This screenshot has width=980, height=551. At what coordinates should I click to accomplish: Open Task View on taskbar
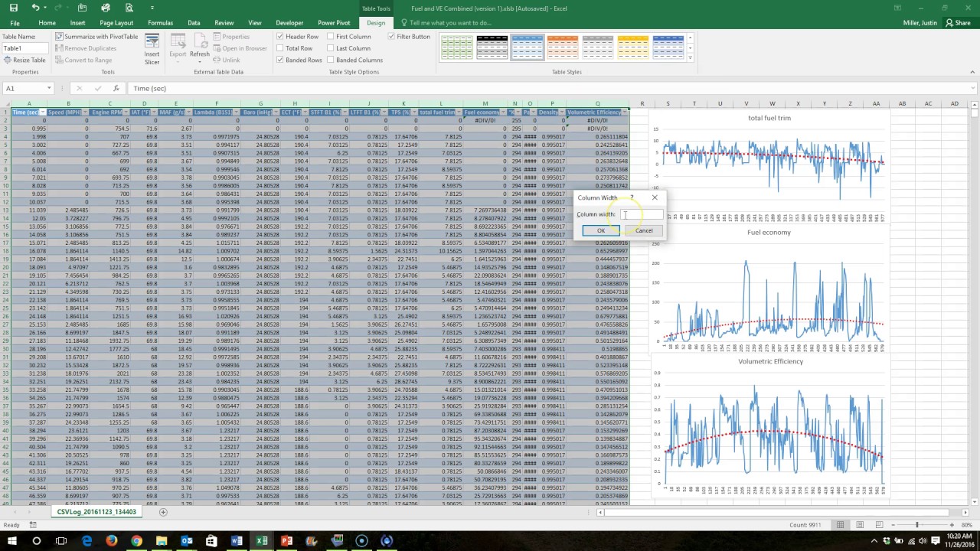61,541
